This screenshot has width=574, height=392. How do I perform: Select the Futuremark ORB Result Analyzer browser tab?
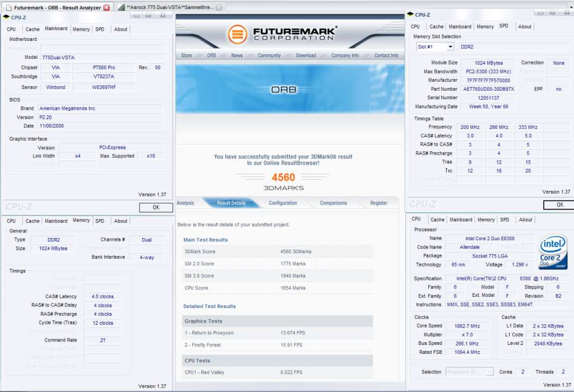(57, 7)
